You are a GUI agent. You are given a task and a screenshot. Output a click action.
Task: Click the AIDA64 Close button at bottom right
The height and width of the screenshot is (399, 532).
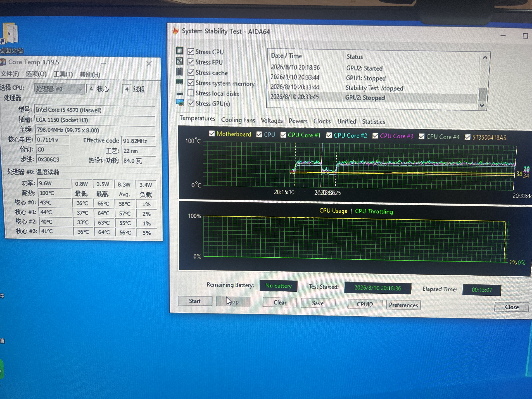point(512,307)
